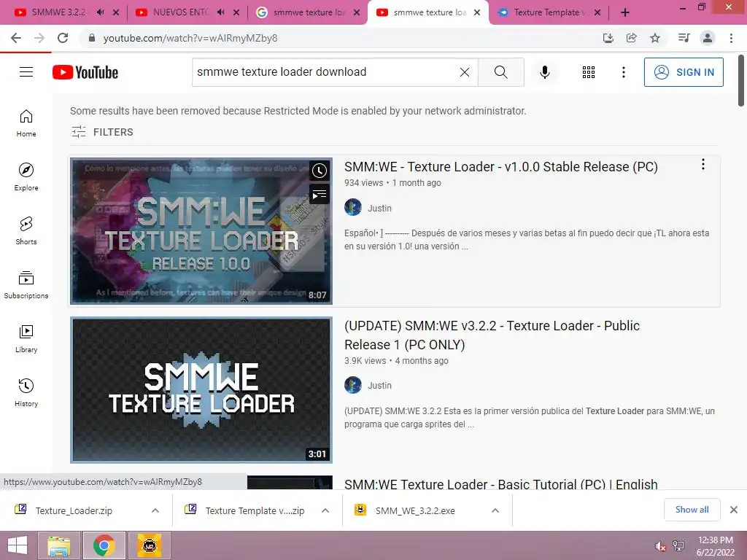The height and width of the screenshot is (560, 747).
Task: Open the SMM WE game taskbar icon
Action: pyautogui.click(x=149, y=545)
